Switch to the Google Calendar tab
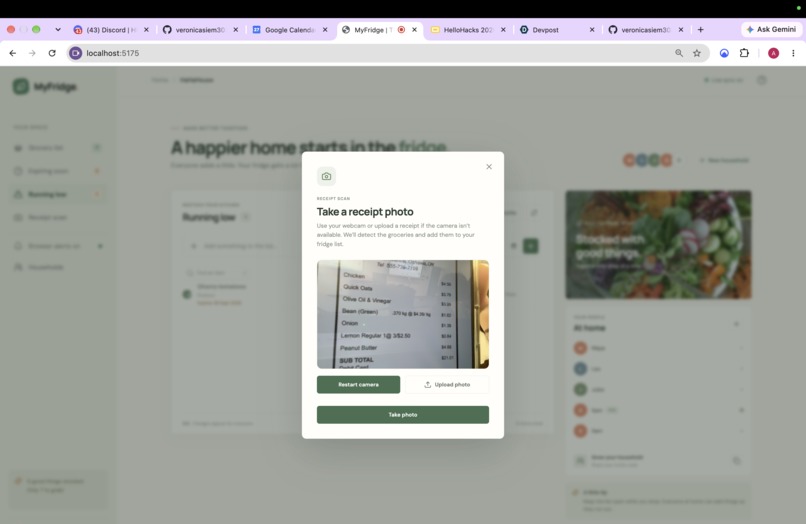This screenshot has height=524, width=806. pos(289,30)
